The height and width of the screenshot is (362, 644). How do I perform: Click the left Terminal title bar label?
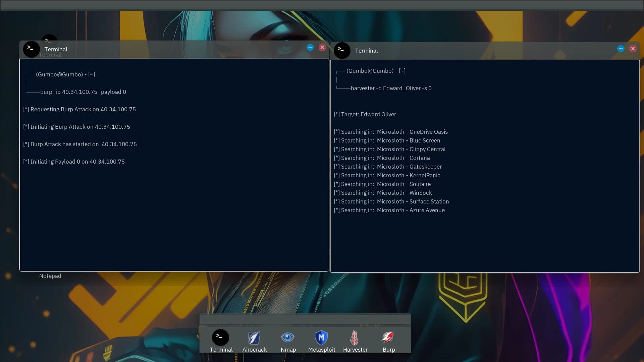point(56,49)
